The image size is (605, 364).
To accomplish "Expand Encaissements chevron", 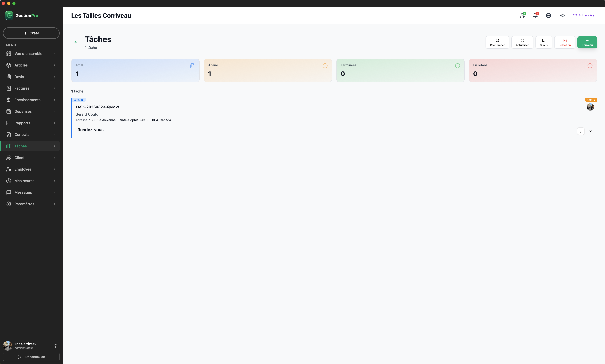I will click(54, 100).
